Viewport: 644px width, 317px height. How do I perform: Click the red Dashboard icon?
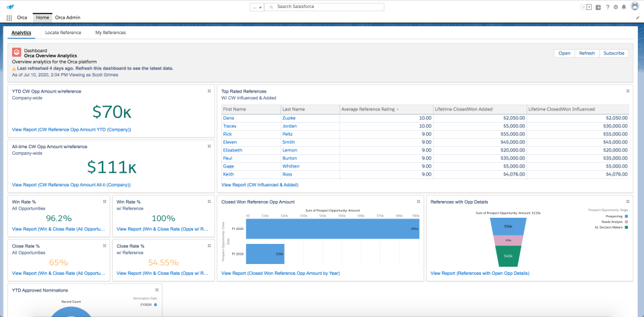pos(16,52)
